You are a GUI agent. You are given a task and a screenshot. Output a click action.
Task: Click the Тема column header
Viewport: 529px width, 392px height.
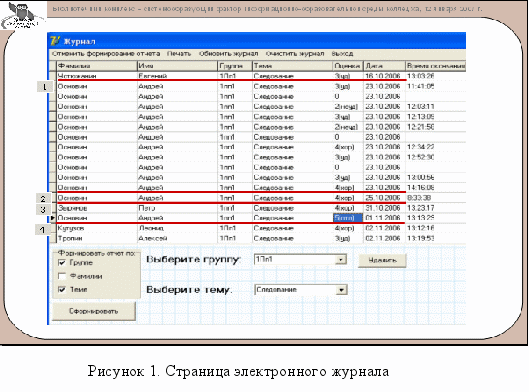(x=293, y=66)
